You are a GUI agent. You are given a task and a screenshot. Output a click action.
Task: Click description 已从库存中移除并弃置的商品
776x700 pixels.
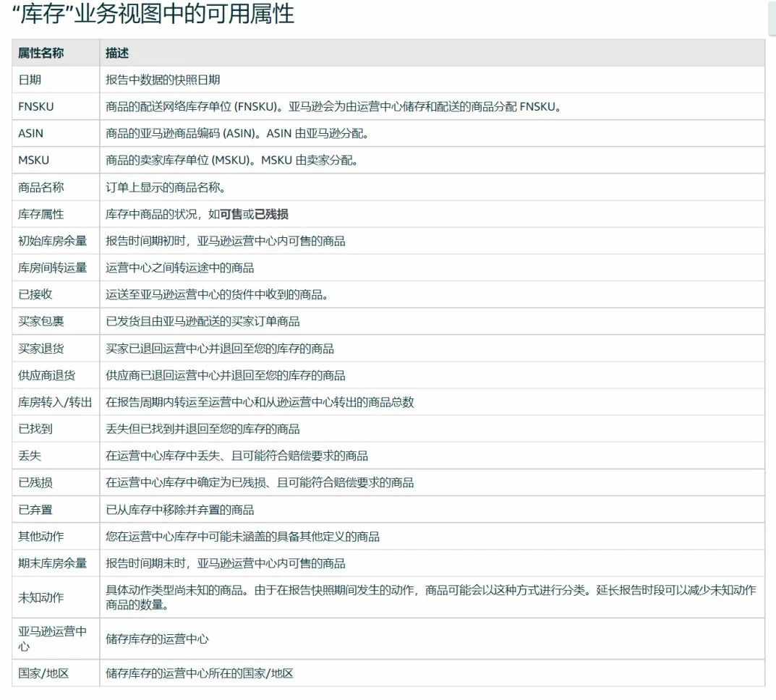coord(179,510)
